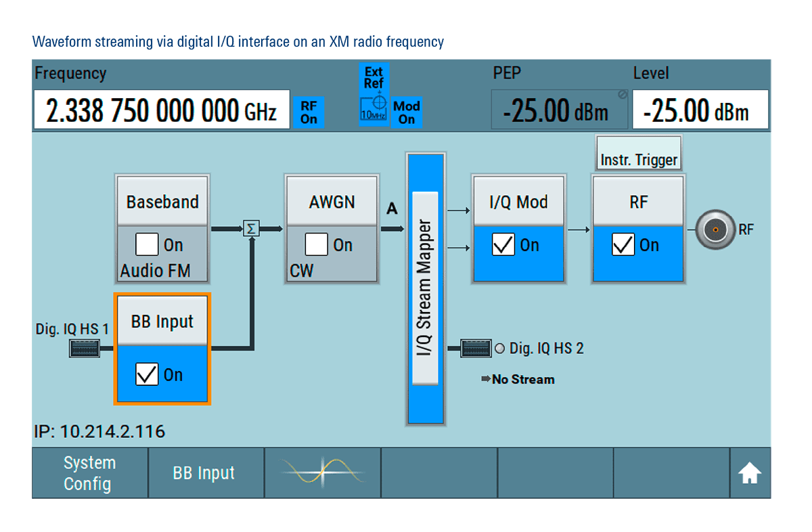This screenshot has width=812, height=532.
Task: Uncheck the I/Q Mod On checkbox
Action: (503, 245)
